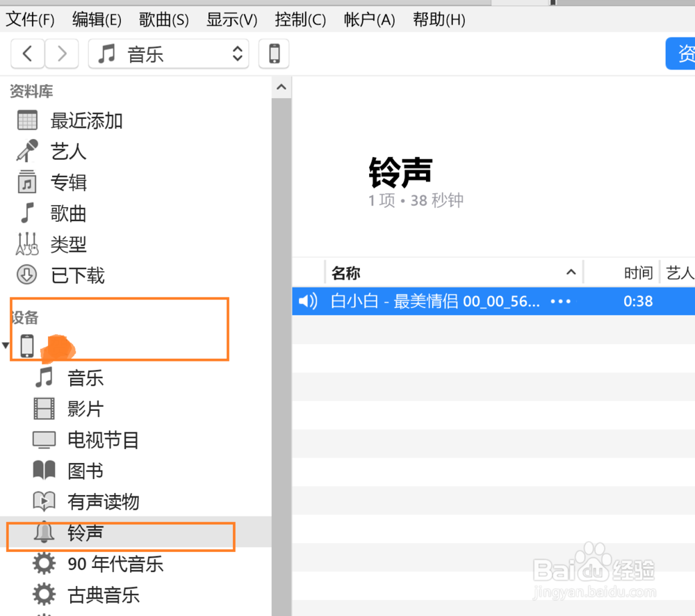695x616 pixels.
Task: Click the speaker icon on the playing ringtone
Action: click(307, 301)
